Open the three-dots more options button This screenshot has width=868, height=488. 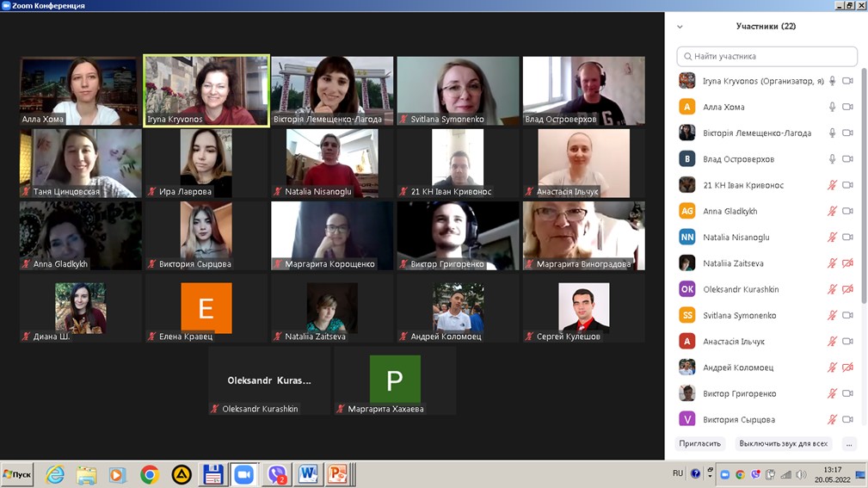tap(848, 444)
